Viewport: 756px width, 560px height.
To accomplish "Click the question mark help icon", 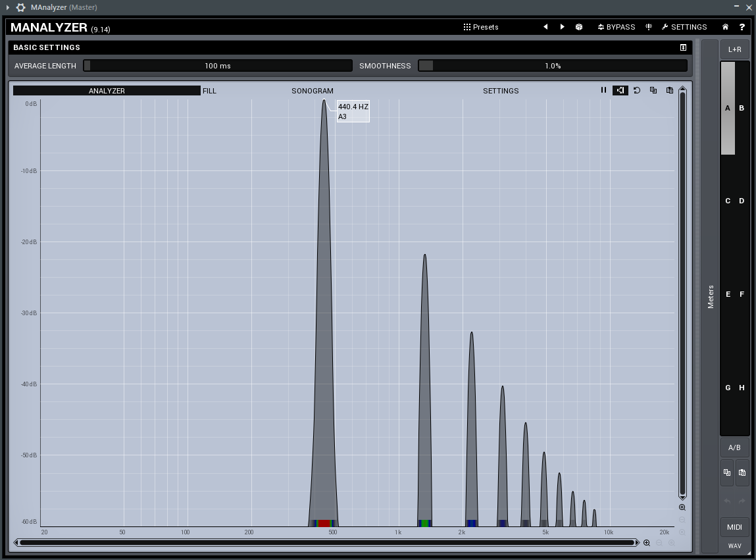I will [742, 27].
